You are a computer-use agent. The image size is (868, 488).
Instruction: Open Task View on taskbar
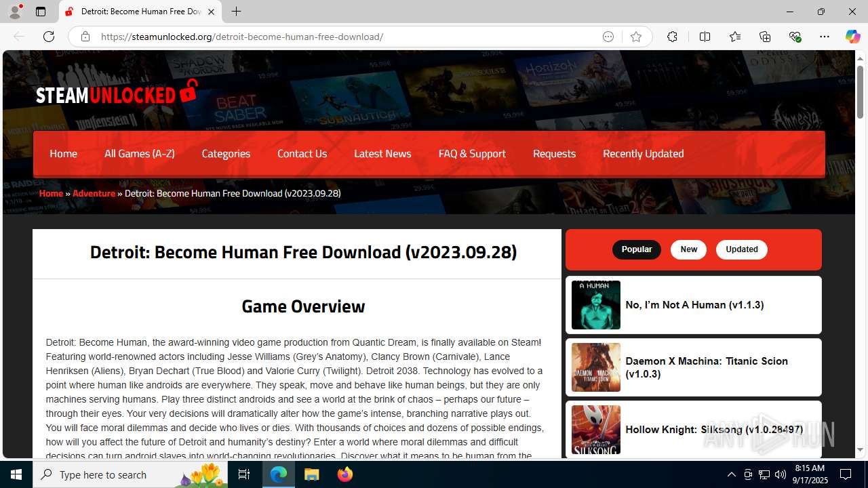point(244,474)
